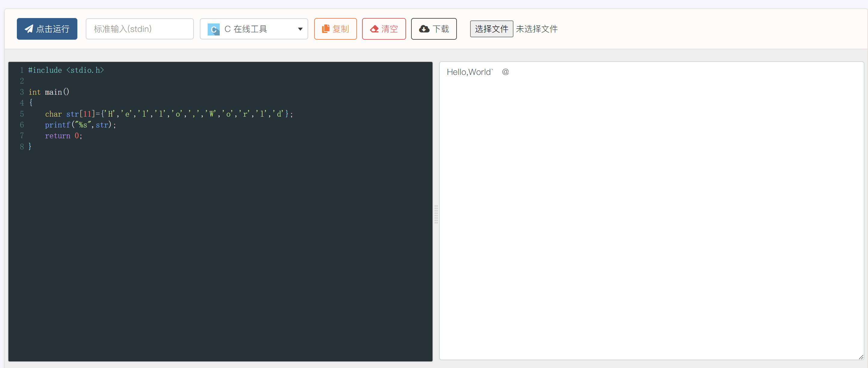Expand the language dropdown arrow

click(x=300, y=29)
